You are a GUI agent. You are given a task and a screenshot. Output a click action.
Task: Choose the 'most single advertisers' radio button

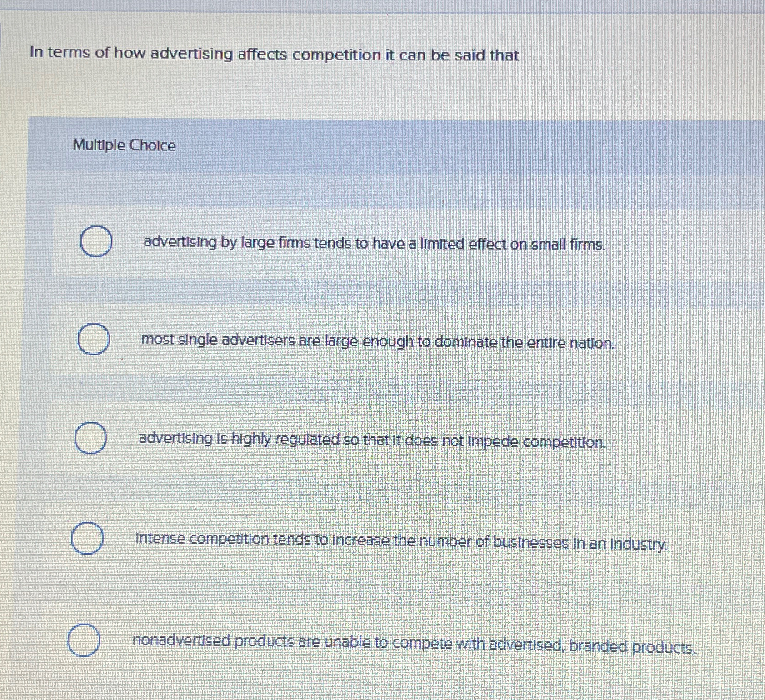(x=93, y=339)
